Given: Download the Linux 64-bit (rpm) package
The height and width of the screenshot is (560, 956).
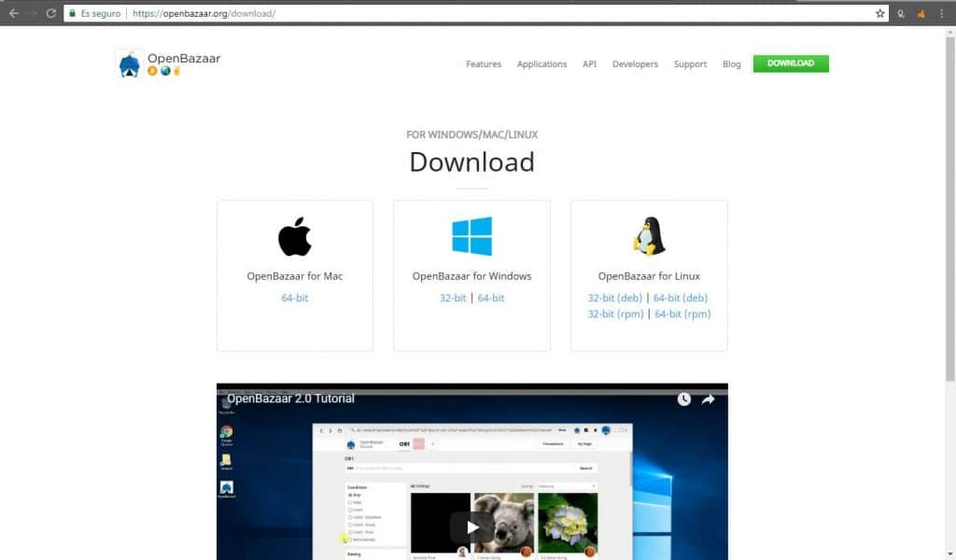Looking at the screenshot, I should (682, 314).
